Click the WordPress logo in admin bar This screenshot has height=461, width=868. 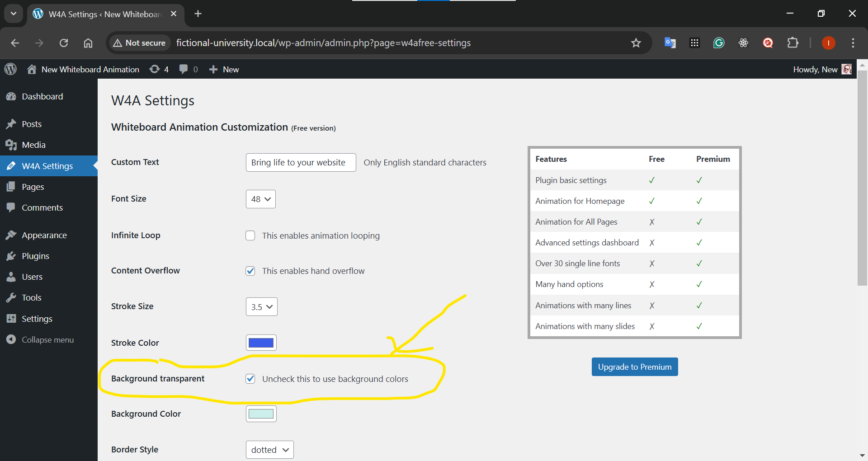[10, 69]
